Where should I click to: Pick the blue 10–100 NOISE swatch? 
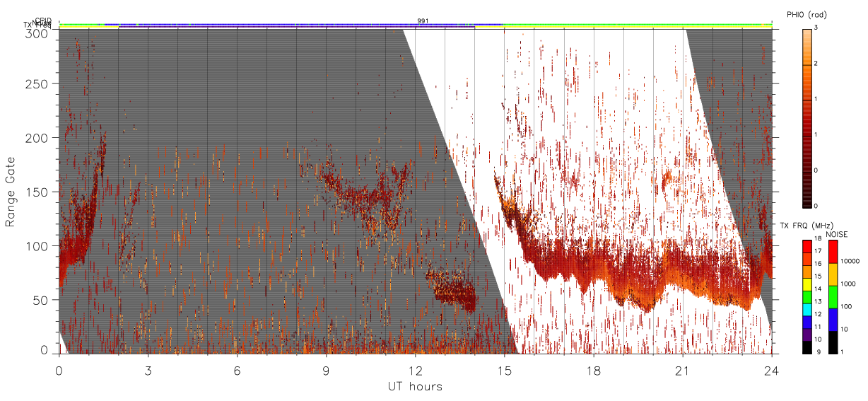click(833, 320)
